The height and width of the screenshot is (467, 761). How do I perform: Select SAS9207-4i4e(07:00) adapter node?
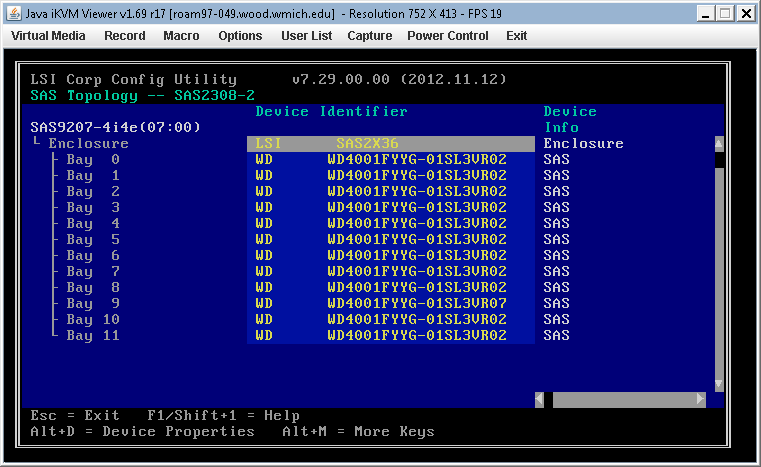point(116,127)
